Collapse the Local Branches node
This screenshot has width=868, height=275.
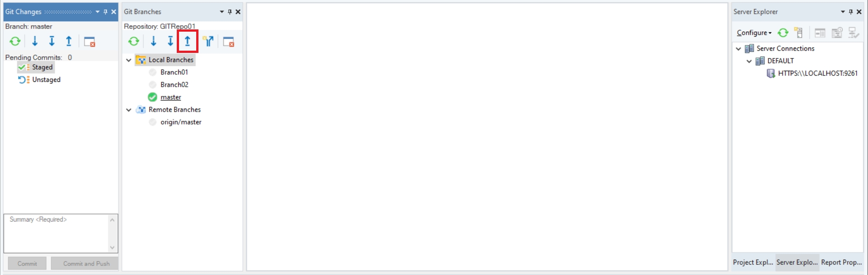(x=129, y=60)
